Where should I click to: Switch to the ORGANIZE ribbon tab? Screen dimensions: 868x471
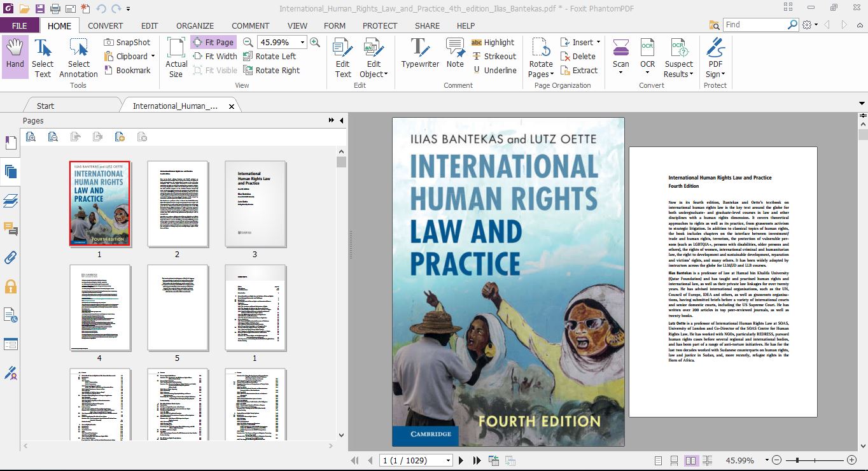[195, 25]
